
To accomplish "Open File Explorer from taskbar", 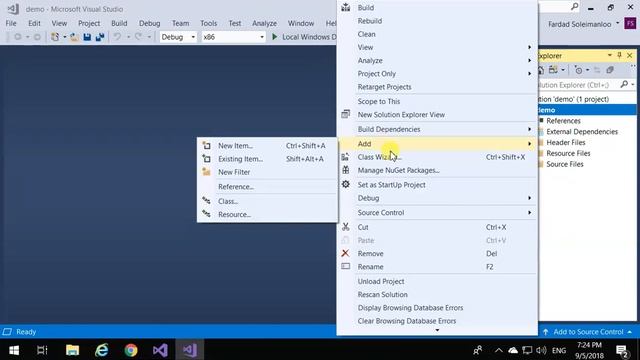I will pyautogui.click(x=72, y=350).
